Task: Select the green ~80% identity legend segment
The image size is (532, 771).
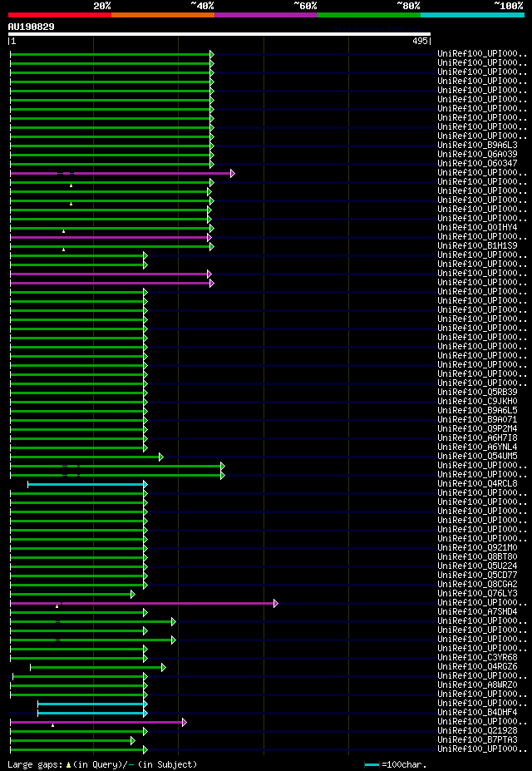Action: [369, 15]
